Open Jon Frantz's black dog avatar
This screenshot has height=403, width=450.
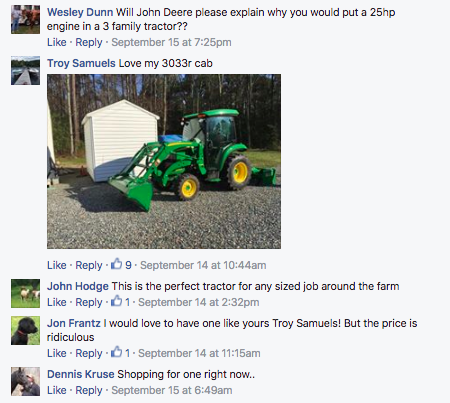pos(25,330)
